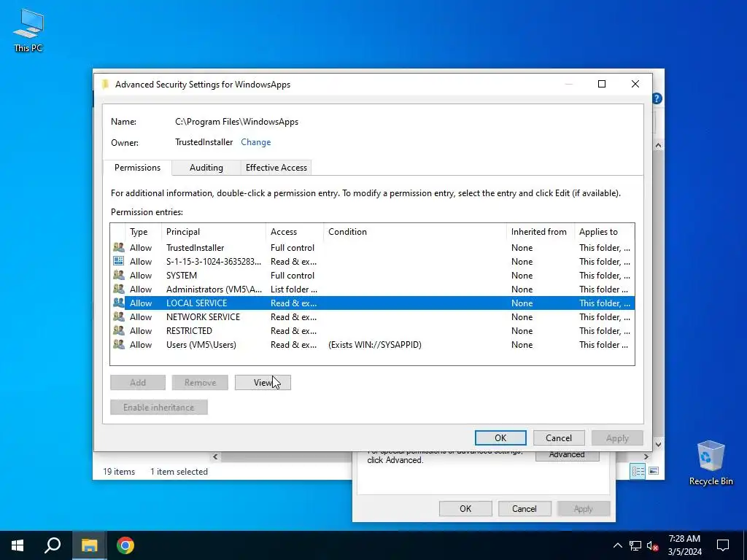Close the Advanced Security Settings window
This screenshot has width=747, height=560.
click(x=635, y=84)
